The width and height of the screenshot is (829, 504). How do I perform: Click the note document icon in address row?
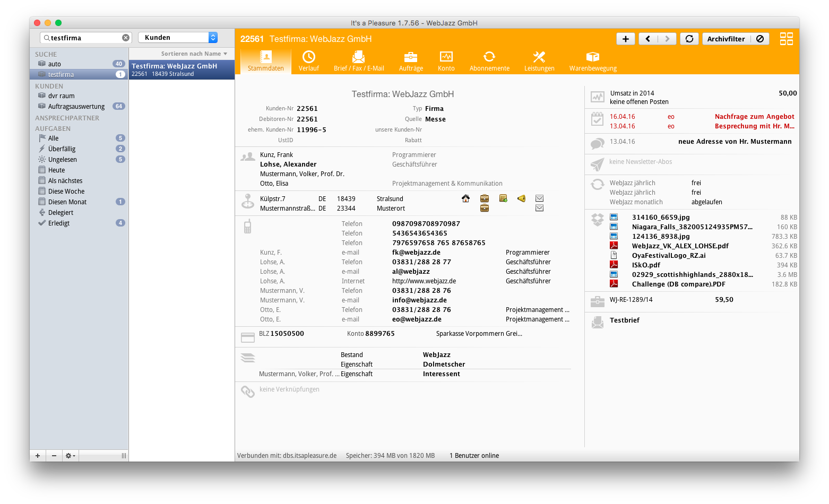(x=503, y=198)
